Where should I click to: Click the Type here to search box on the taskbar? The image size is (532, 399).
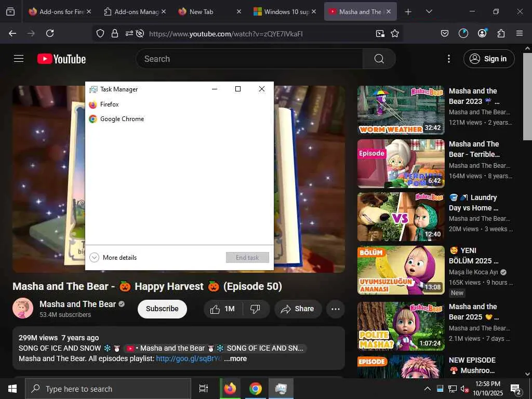[x=108, y=389]
